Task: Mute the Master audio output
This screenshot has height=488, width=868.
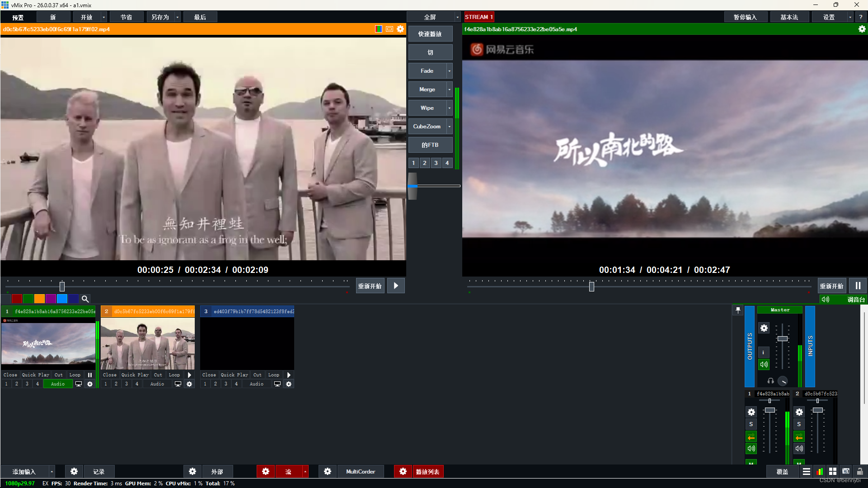Action: point(764,364)
